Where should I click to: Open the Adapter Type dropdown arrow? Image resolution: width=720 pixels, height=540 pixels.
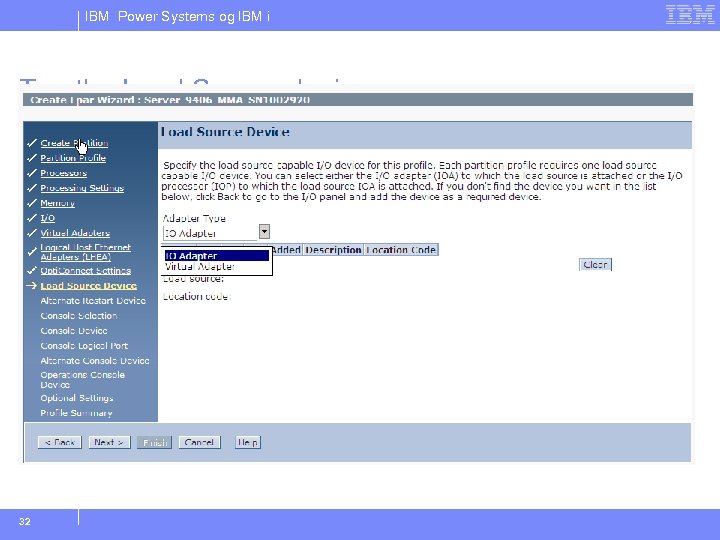pyautogui.click(x=264, y=231)
